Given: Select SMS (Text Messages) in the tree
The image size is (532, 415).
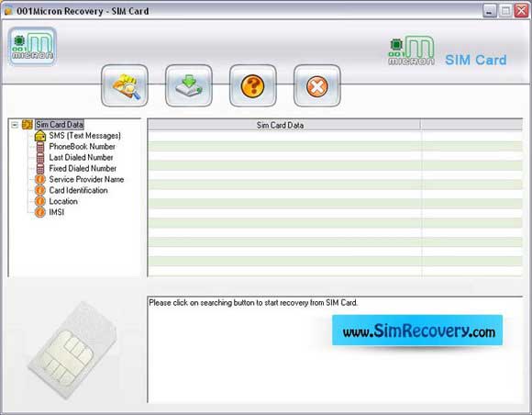Looking at the screenshot, I should 84,136.
